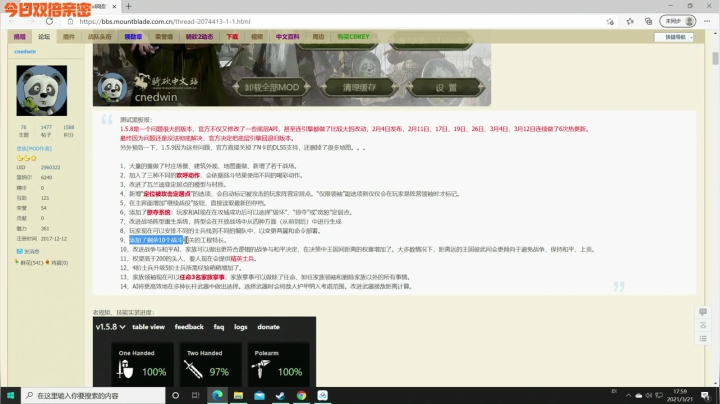Show hidden system tray icons chevron
720x404 pixels.
[x=628, y=395]
